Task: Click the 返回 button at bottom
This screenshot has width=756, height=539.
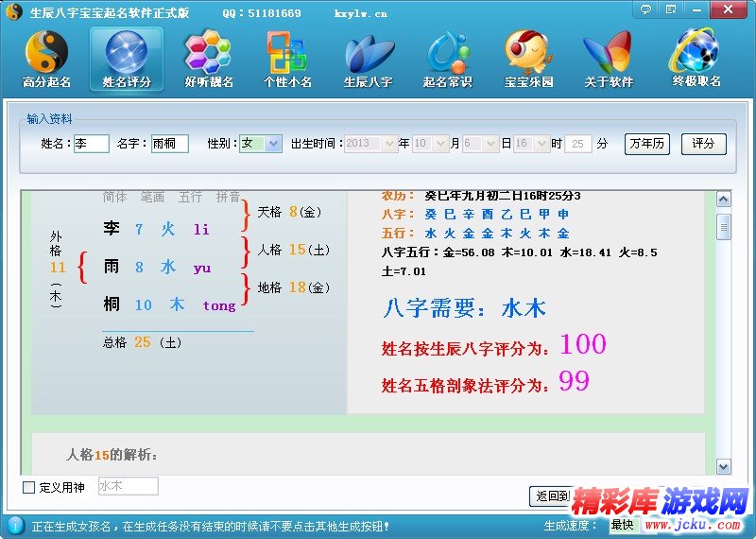Action: pyautogui.click(x=550, y=496)
